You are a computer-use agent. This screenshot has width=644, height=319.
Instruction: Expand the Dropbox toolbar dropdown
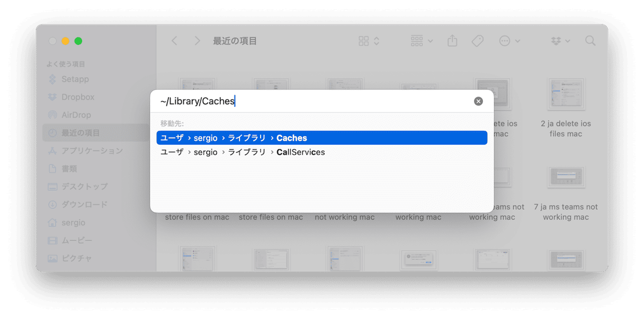560,41
